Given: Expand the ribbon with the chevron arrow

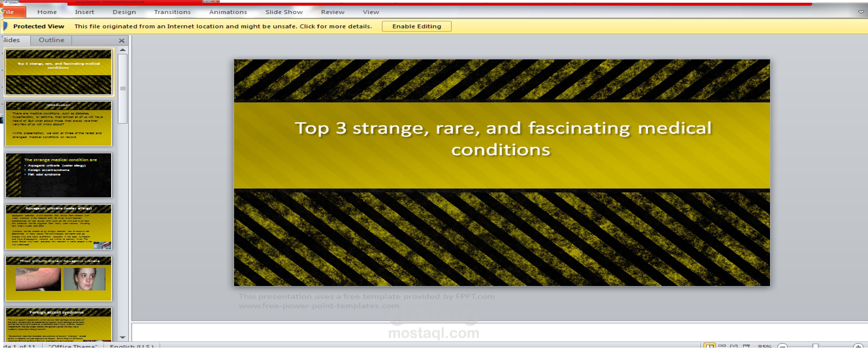Looking at the screenshot, I should click(x=861, y=12).
